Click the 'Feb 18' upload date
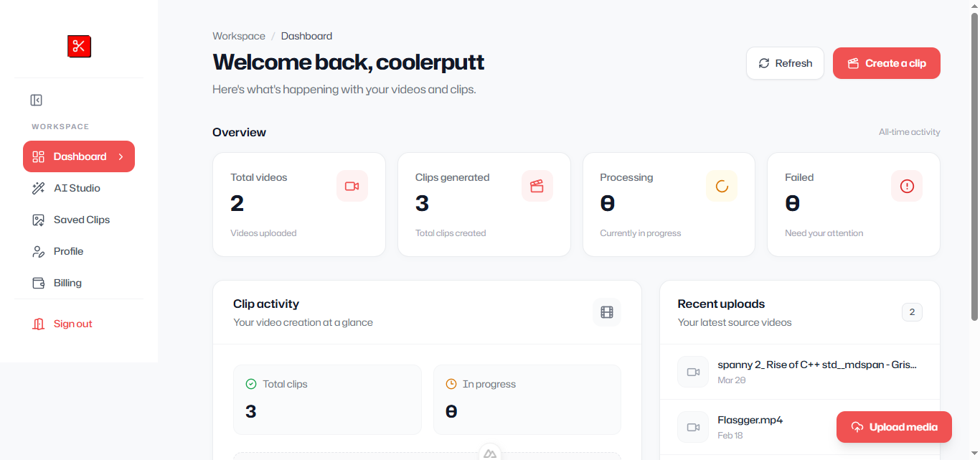The image size is (980, 460). pyautogui.click(x=730, y=436)
